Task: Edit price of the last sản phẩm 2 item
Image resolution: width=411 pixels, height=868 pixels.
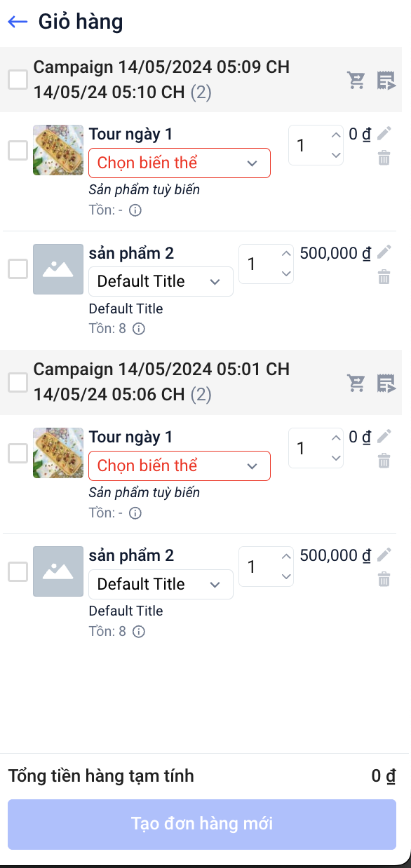Action: (384, 555)
